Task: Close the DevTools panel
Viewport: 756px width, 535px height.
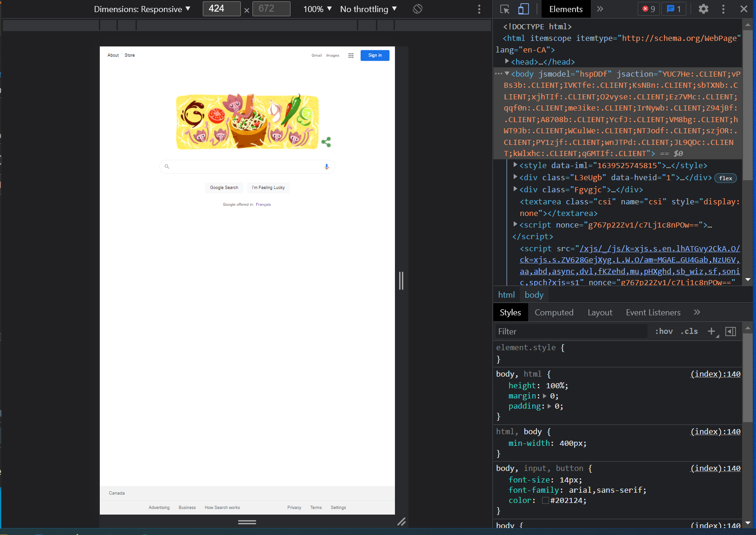Action: coord(744,9)
